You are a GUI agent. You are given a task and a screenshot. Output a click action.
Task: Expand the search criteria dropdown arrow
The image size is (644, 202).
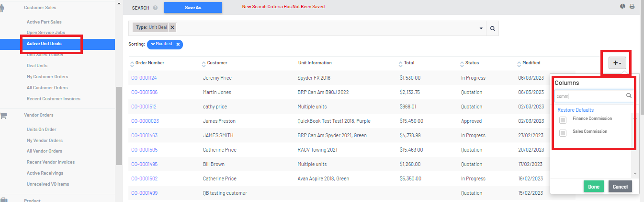click(481, 29)
